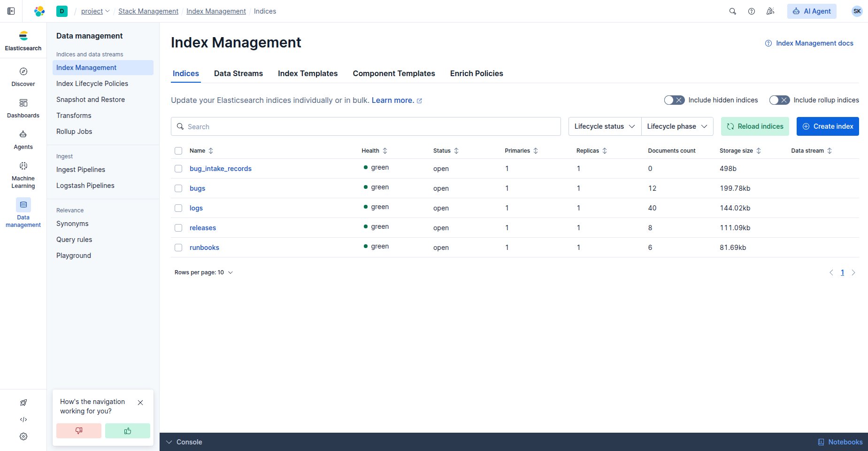Open Rows per page dropdown
The image size is (868, 451).
click(204, 272)
